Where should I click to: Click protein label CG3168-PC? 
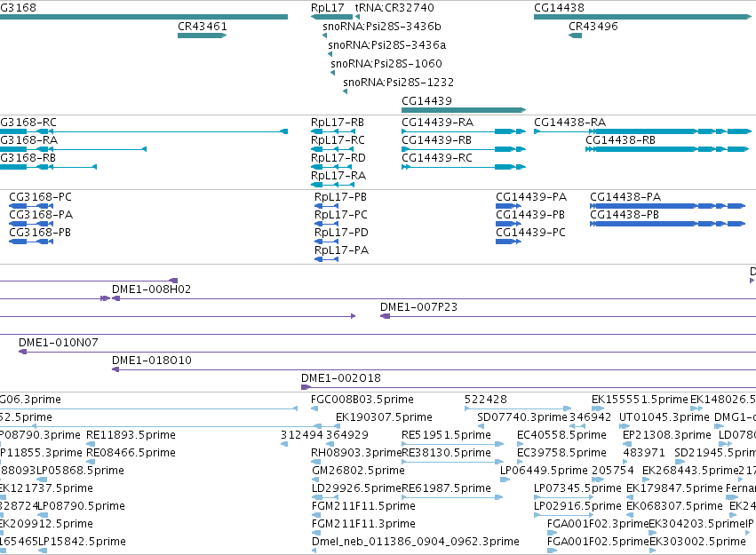tap(41, 197)
